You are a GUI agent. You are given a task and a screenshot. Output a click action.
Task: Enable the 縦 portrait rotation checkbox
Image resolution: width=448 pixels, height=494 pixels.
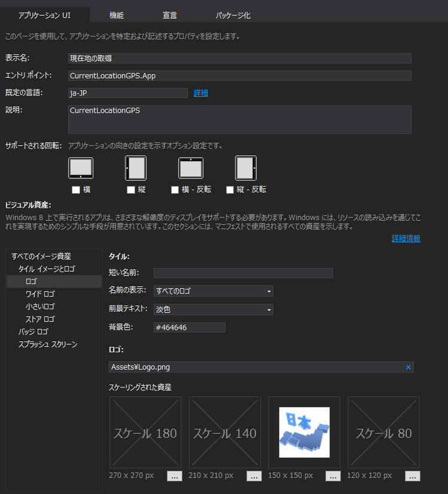click(131, 190)
